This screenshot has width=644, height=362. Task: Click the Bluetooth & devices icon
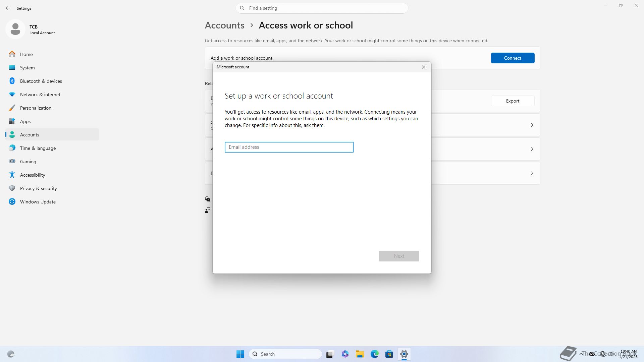12,81
